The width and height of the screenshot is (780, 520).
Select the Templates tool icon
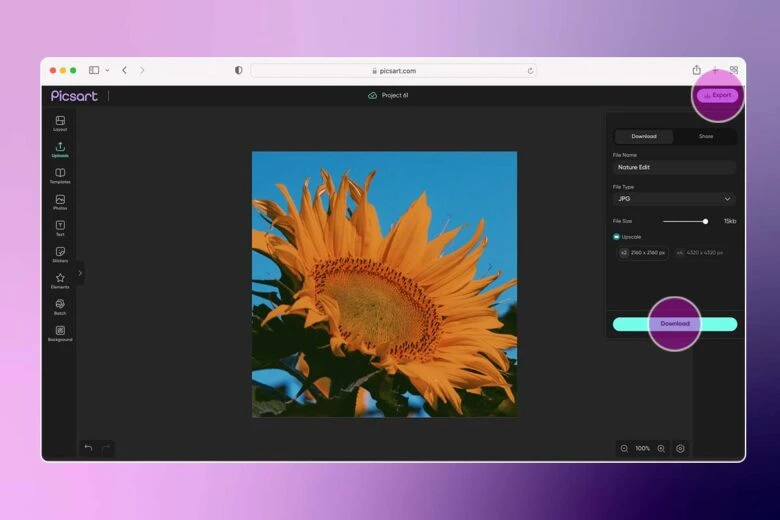[60, 175]
